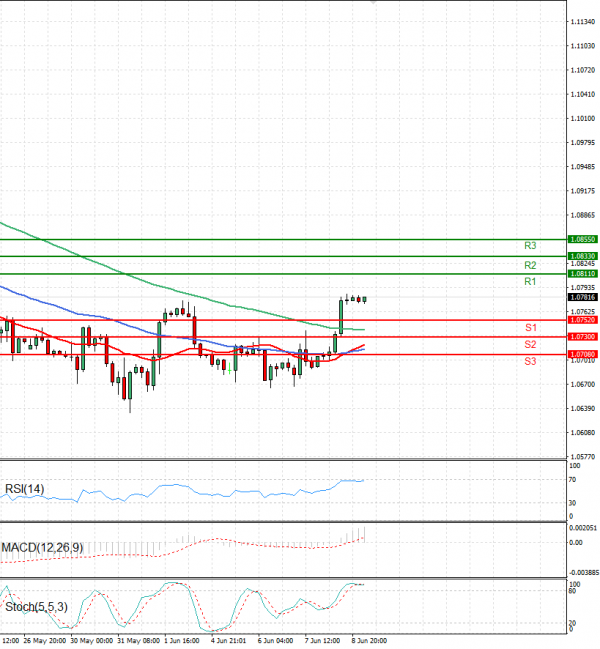600x649 pixels.
Task: Click the red 1.07080 price tag
Action: (x=582, y=354)
